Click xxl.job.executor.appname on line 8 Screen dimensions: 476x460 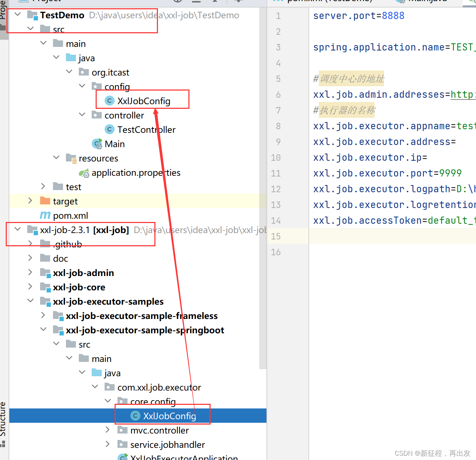click(x=382, y=126)
